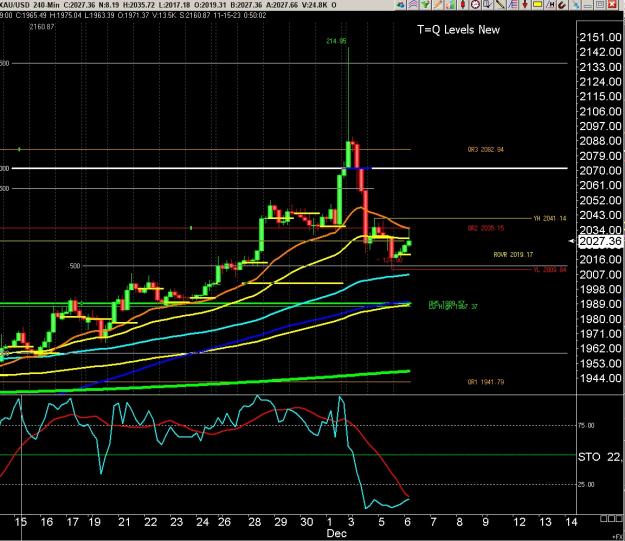Image resolution: width=625 pixels, height=541 pixels.
Task: Minimize the chart window
Action: pos(588,5)
